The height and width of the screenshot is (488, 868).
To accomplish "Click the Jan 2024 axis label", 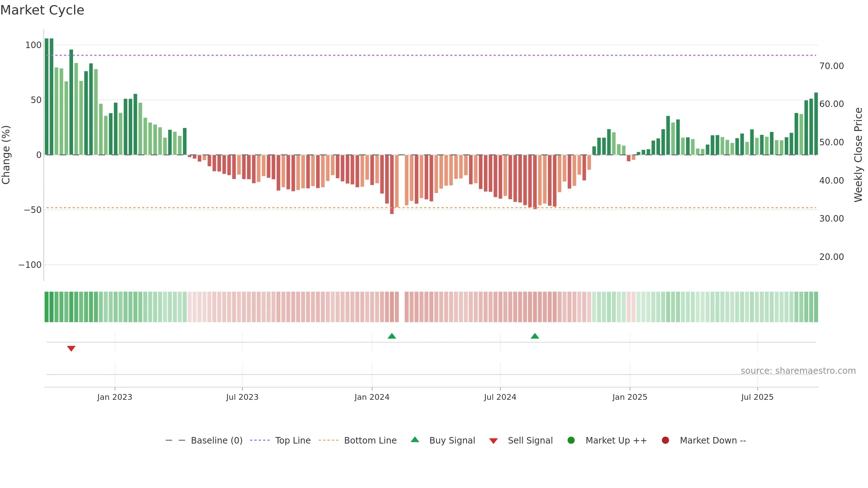I will [372, 397].
